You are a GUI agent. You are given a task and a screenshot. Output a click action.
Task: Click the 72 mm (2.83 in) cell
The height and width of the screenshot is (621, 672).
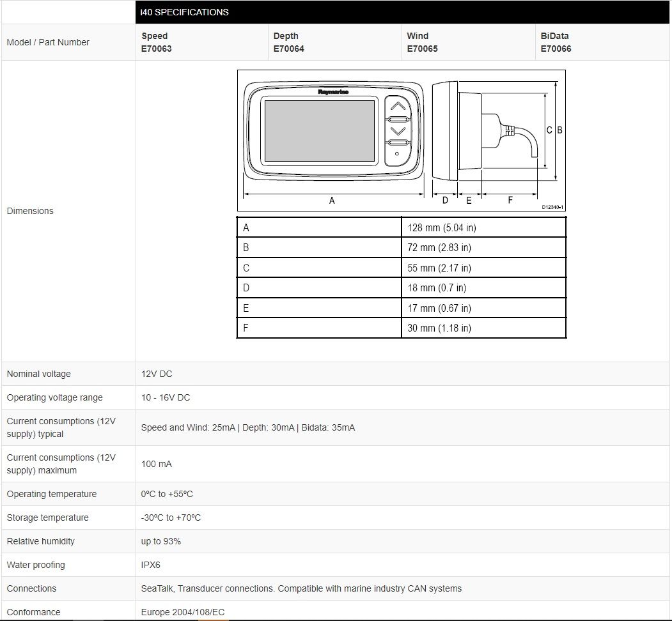click(x=439, y=247)
